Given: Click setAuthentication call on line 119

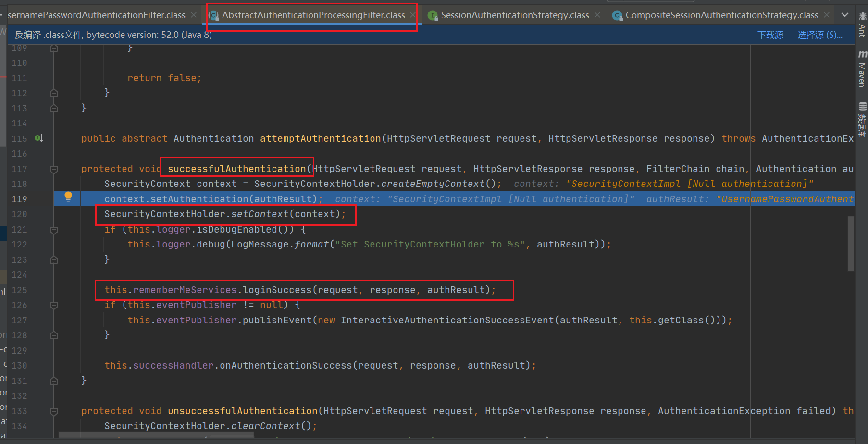Looking at the screenshot, I should tap(199, 199).
